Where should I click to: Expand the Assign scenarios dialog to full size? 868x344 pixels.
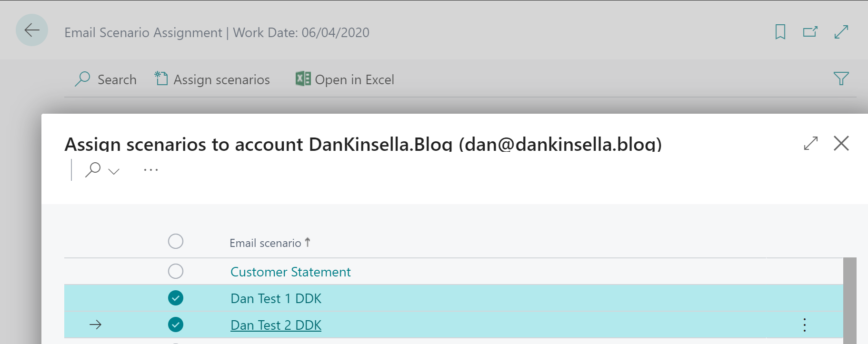click(x=810, y=143)
